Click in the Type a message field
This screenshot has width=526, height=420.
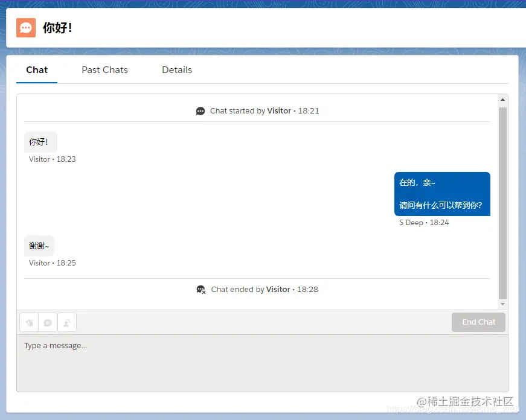262,363
